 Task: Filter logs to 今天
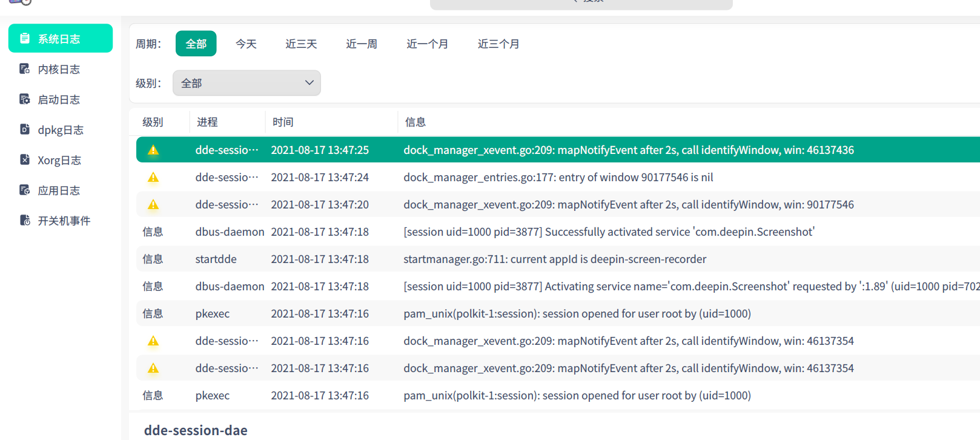coord(246,44)
